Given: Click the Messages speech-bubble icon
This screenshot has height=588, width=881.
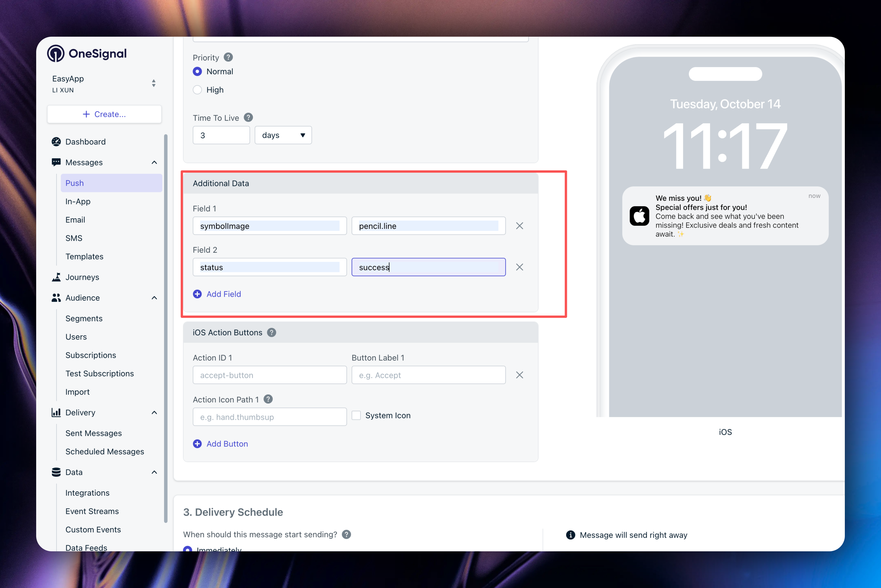Looking at the screenshot, I should pyautogui.click(x=56, y=162).
